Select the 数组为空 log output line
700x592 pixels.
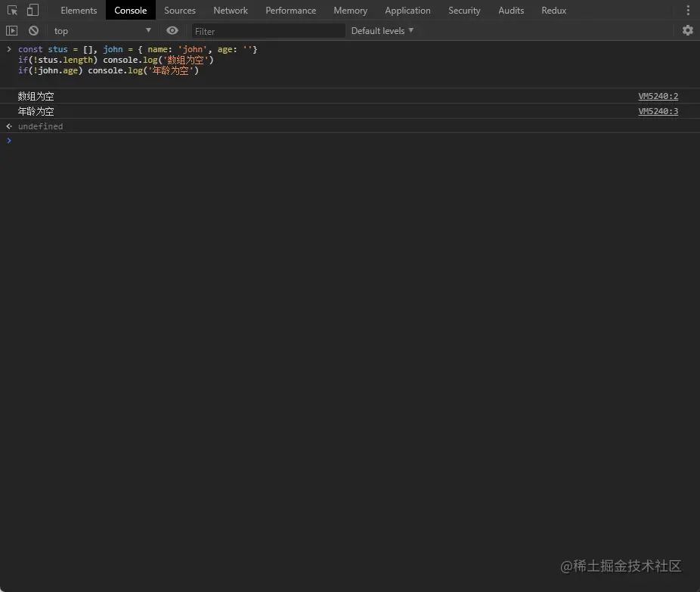[350, 96]
